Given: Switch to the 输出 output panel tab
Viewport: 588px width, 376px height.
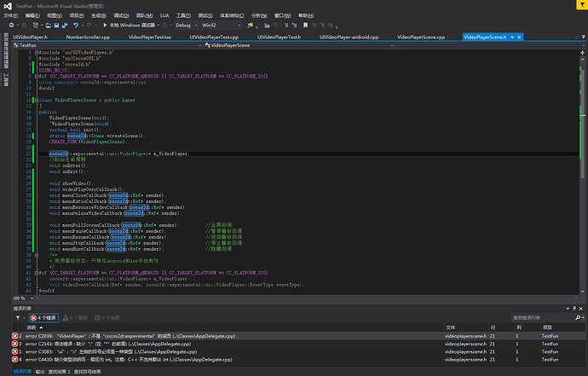Looking at the screenshot, I should coord(41,372).
